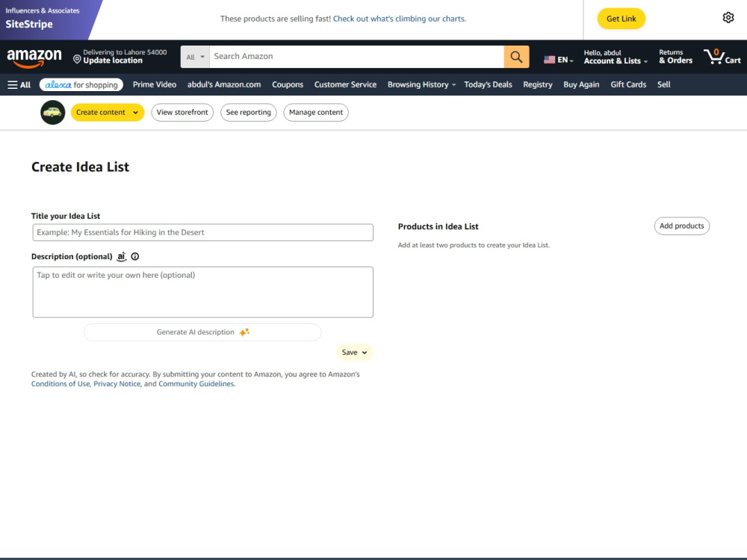The image size is (747, 560).
Task: Click the SiteStripe banner label
Action: pyautogui.click(x=29, y=25)
